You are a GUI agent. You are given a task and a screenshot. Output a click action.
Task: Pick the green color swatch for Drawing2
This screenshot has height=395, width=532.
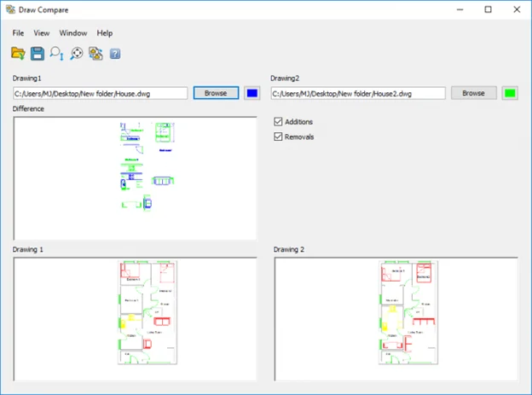pyautogui.click(x=510, y=93)
